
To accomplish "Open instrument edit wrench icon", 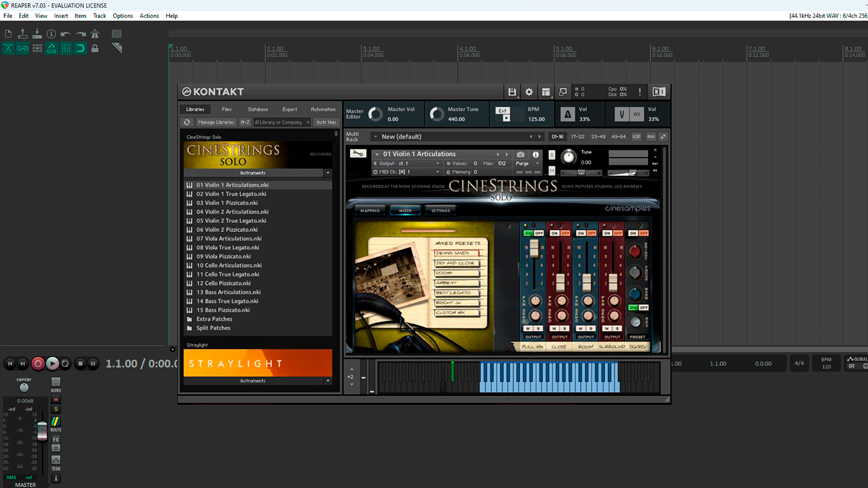I will click(358, 153).
